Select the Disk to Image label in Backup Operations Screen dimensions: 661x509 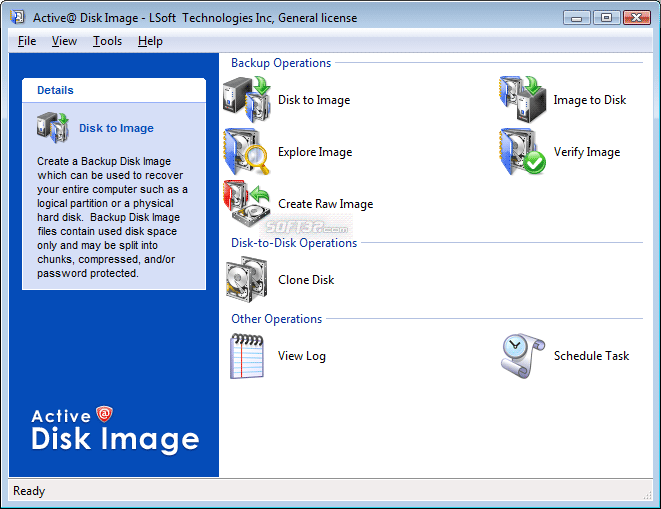(314, 100)
